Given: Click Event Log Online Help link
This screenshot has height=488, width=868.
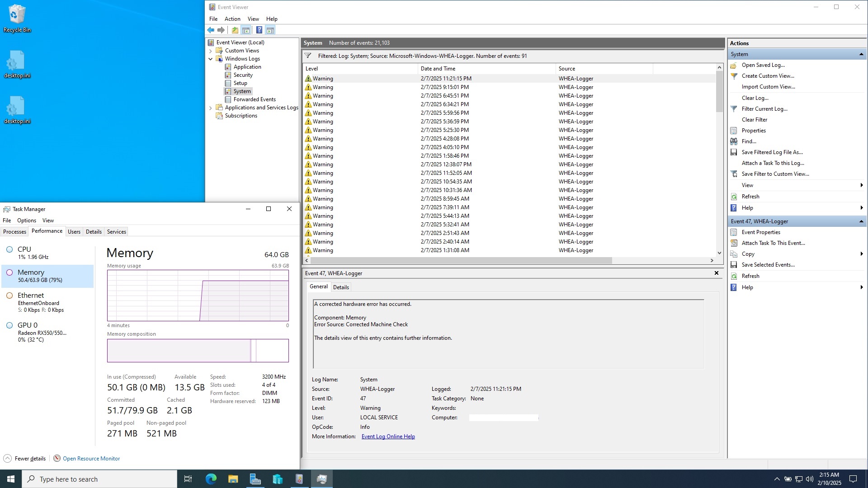Looking at the screenshot, I should coord(388,436).
